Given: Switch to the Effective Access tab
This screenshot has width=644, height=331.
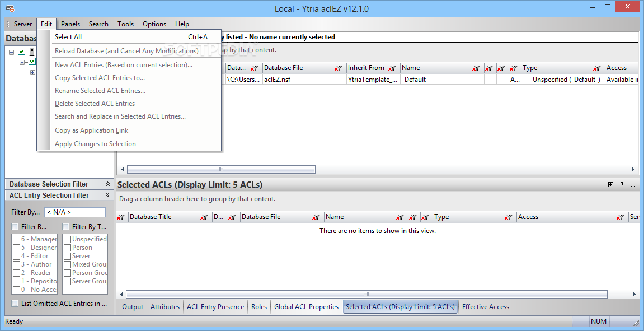Looking at the screenshot, I should [x=486, y=307].
